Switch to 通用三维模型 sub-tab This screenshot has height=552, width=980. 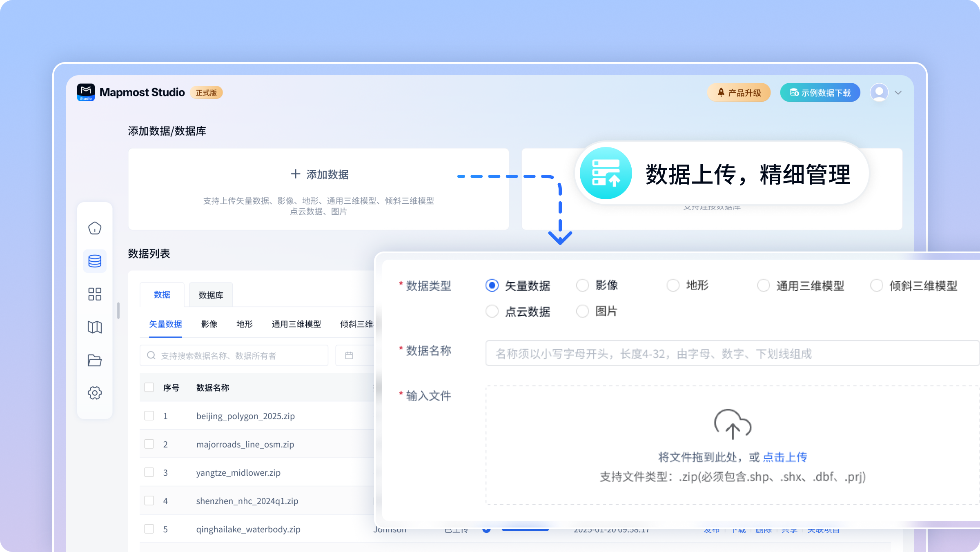tap(296, 324)
